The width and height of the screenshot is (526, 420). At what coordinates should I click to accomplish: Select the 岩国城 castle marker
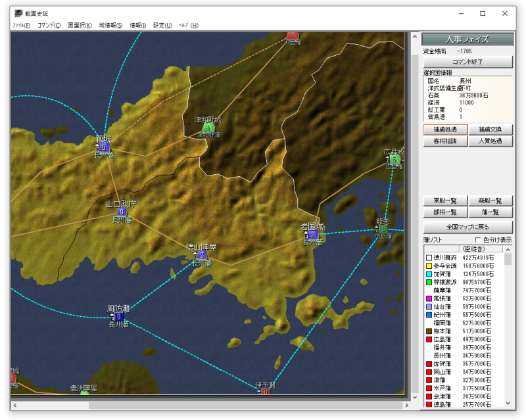coord(312,234)
